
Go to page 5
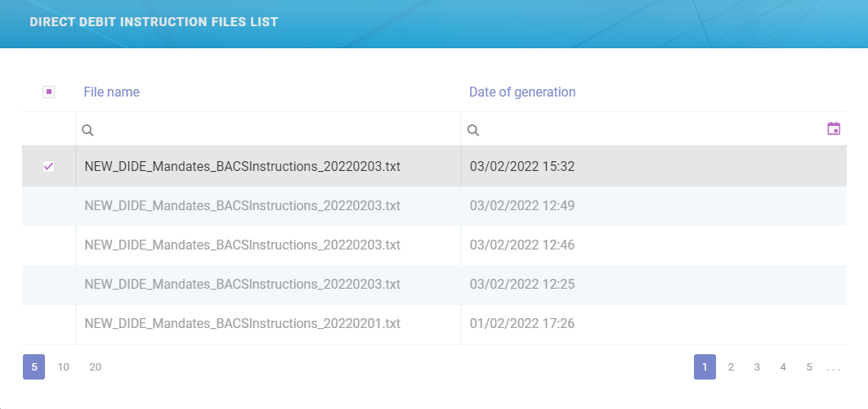click(x=809, y=367)
